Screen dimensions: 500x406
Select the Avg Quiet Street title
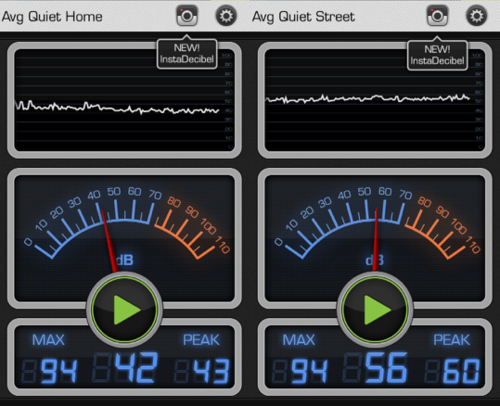[x=303, y=16]
